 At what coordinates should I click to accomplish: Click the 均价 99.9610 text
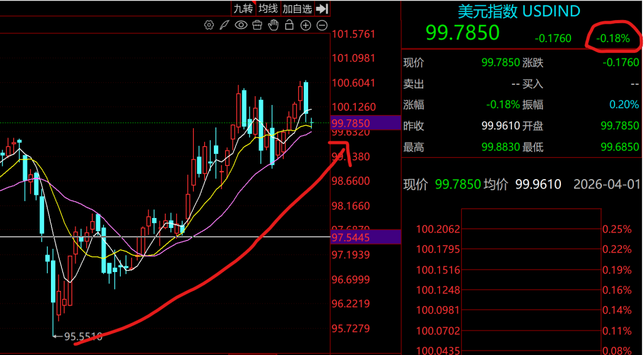click(523, 184)
